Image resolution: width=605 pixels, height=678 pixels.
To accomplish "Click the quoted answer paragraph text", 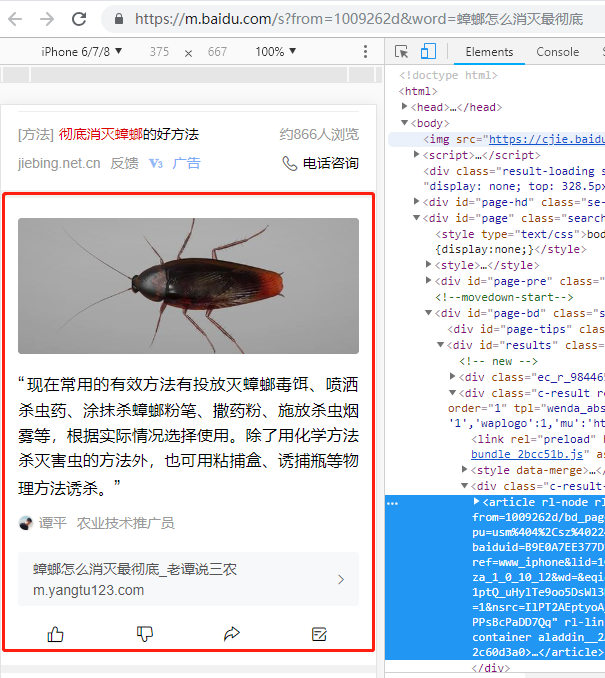I will pyautogui.click(x=188, y=436).
